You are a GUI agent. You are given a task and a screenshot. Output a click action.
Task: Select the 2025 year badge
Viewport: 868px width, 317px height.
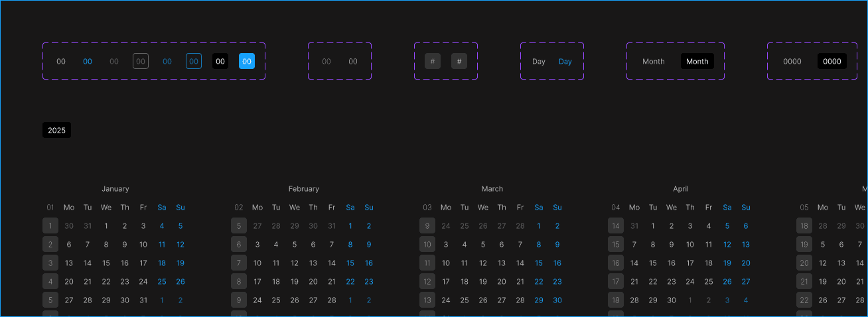coord(56,131)
